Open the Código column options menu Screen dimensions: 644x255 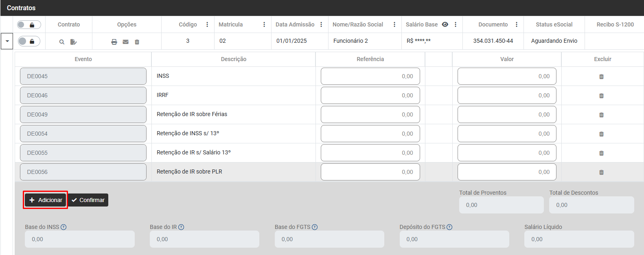pos(207,24)
